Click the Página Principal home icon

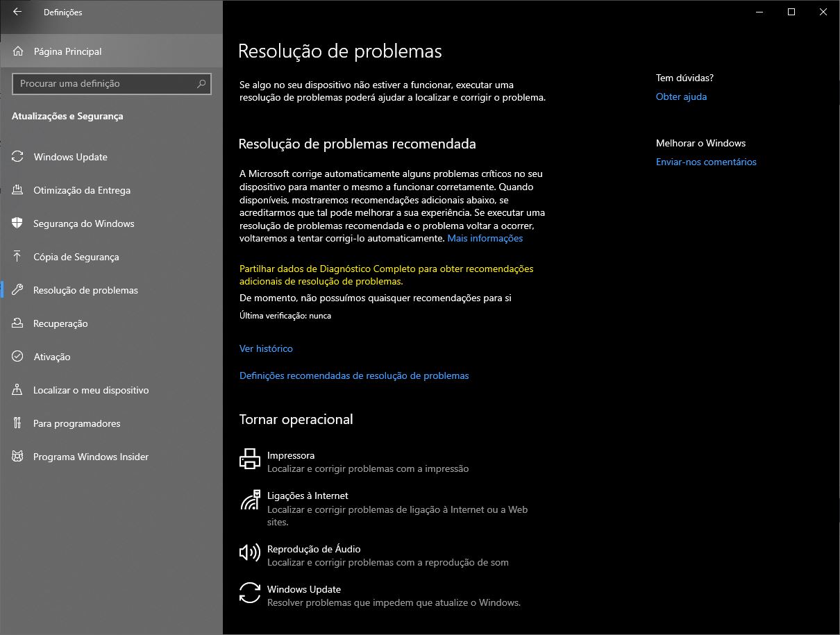pos(17,51)
